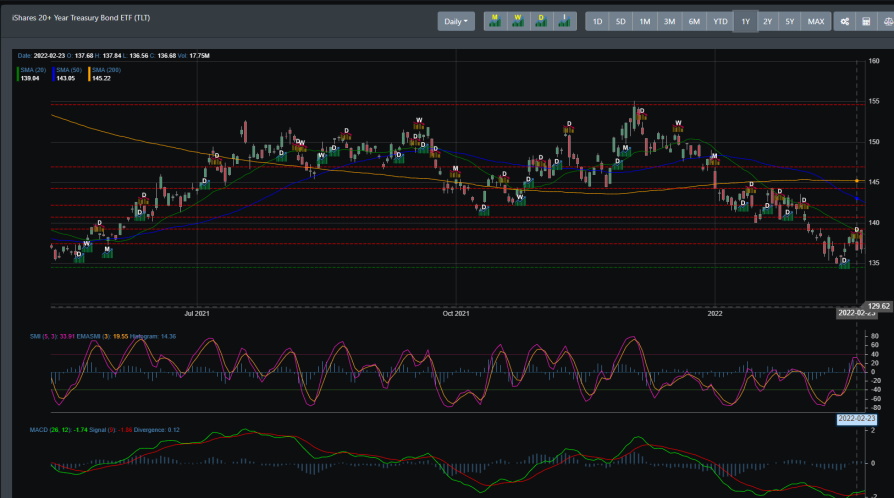This screenshot has height=498, width=894.
Task: Select the 5D time range
Action: [620, 22]
